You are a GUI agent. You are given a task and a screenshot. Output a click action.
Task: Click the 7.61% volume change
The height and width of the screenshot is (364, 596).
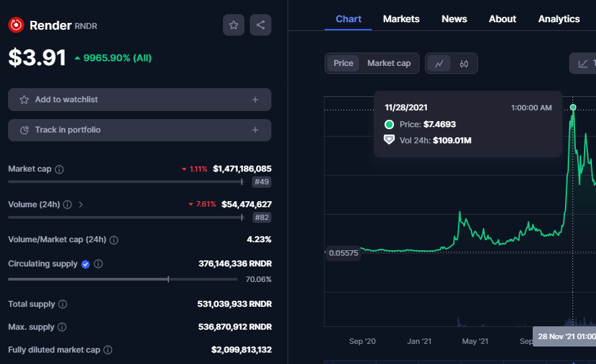coord(202,205)
